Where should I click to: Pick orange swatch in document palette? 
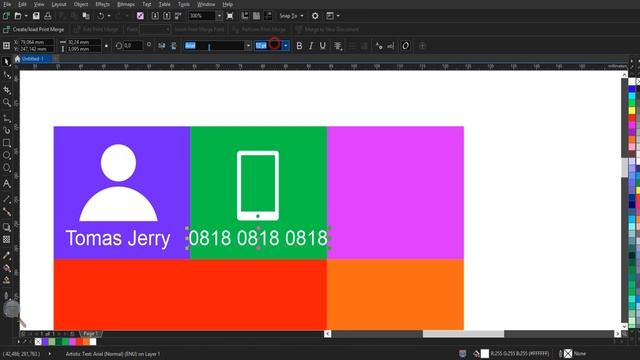(x=86, y=342)
